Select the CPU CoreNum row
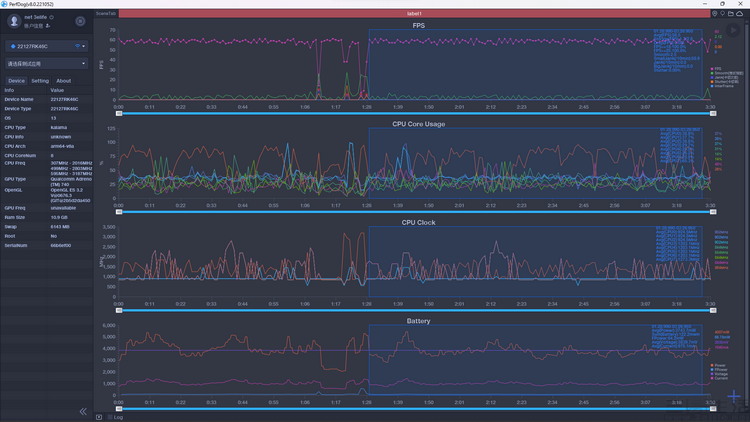This screenshot has height=422, width=750. (x=47, y=155)
